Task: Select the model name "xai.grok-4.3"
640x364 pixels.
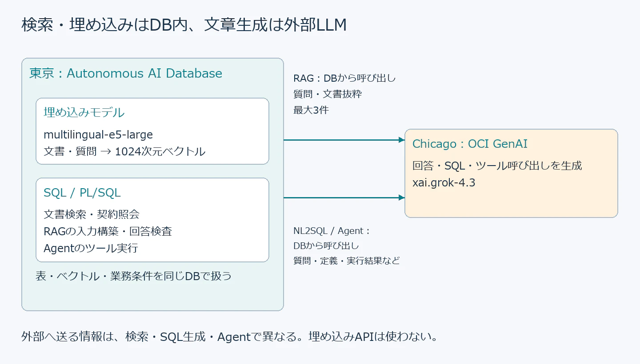Action: (444, 182)
